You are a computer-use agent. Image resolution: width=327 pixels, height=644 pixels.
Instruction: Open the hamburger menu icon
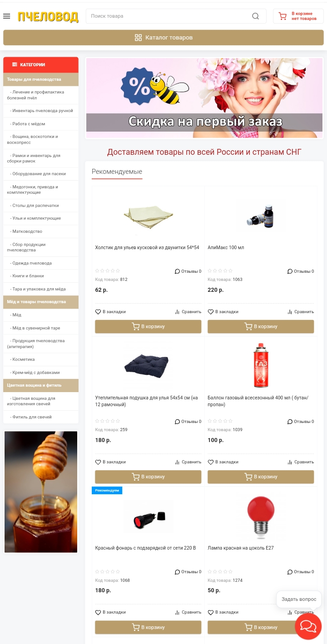click(6, 16)
